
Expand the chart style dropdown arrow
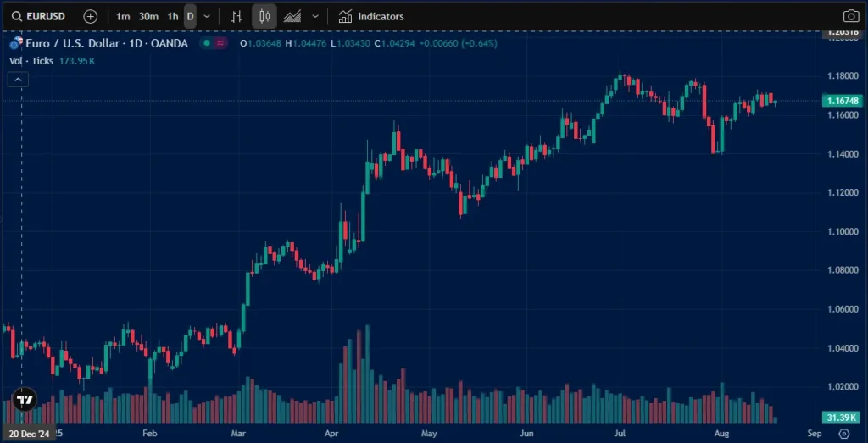pos(315,16)
